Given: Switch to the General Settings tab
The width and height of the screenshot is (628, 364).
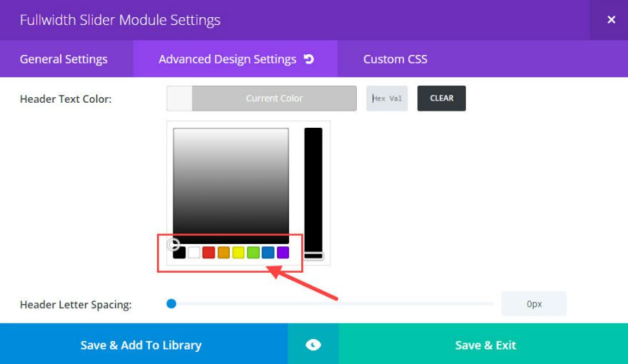Looking at the screenshot, I should [64, 59].
